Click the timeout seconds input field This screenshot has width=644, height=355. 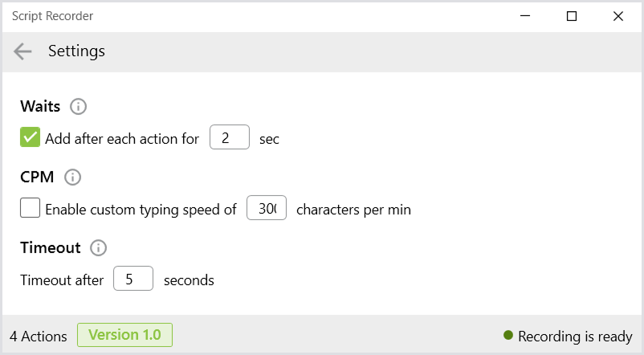pyautogui.click(x=133, y=279)
